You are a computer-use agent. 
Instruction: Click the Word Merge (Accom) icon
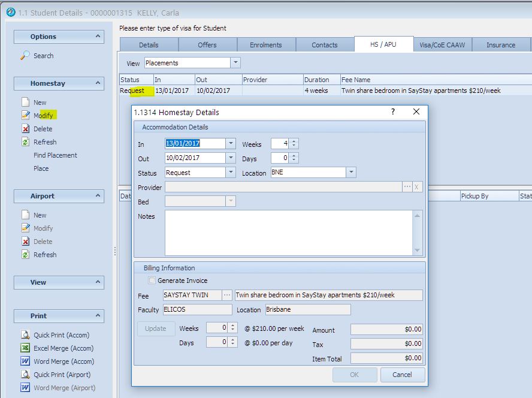pos(25,361)
